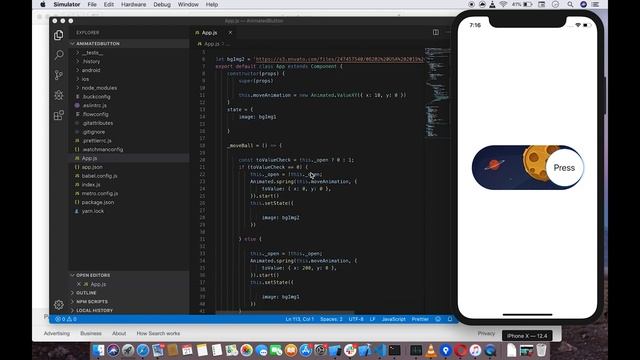Click the errors and warnings status indicator
The image size is (640, 360).
(66, 319)
